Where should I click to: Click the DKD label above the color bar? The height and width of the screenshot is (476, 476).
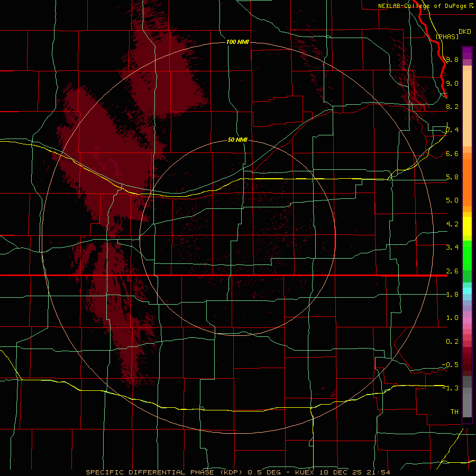click(x=465, y=32)
